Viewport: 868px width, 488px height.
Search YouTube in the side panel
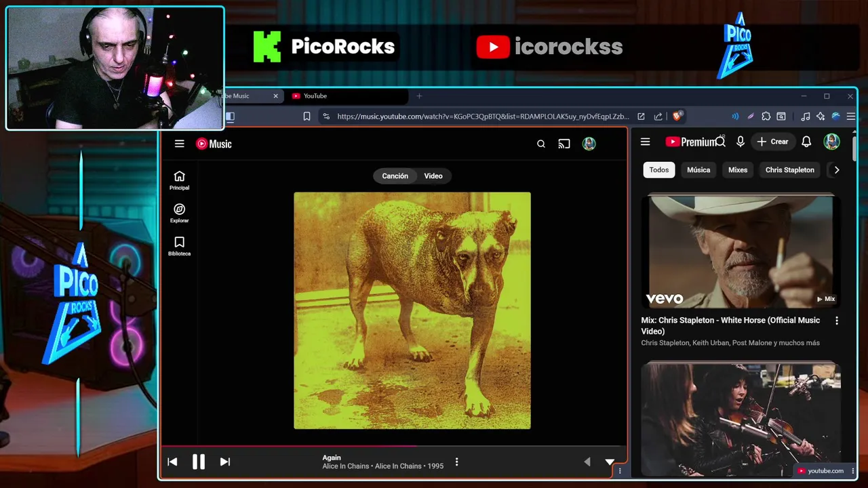point(720,140)
